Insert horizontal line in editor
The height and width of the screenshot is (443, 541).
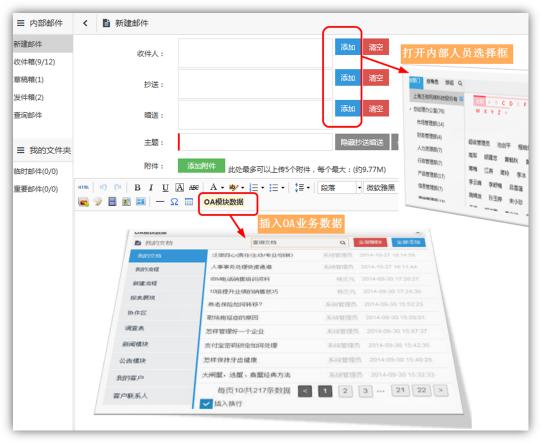160,201
